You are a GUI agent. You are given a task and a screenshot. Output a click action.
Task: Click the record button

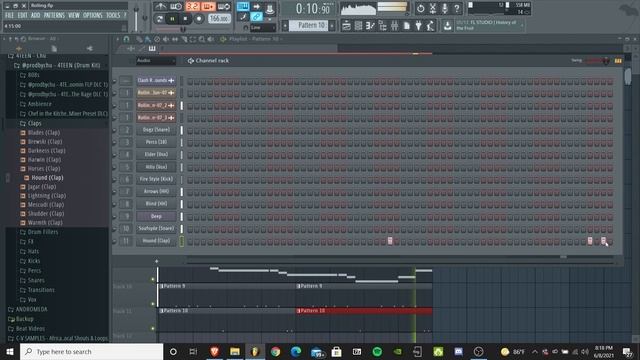199,19
